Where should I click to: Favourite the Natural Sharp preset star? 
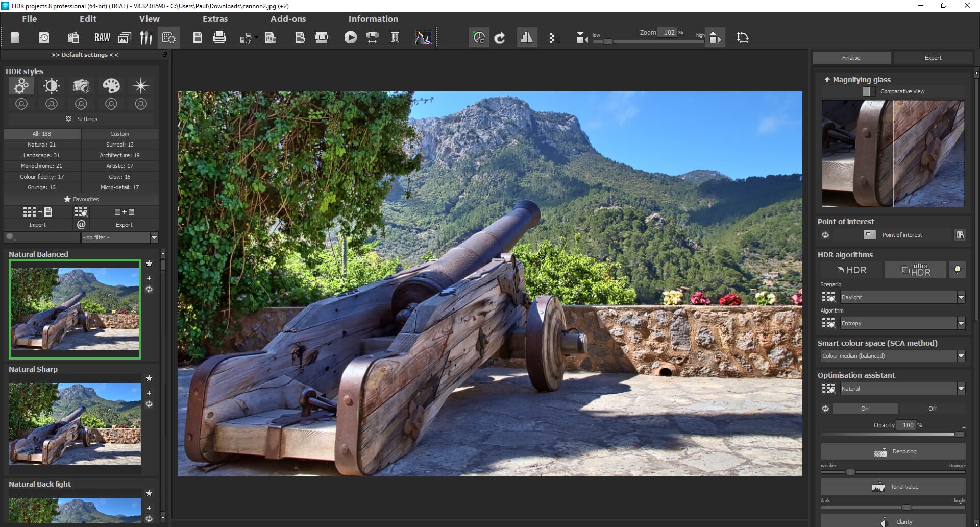pyautogui.click(x=149, y=378)
